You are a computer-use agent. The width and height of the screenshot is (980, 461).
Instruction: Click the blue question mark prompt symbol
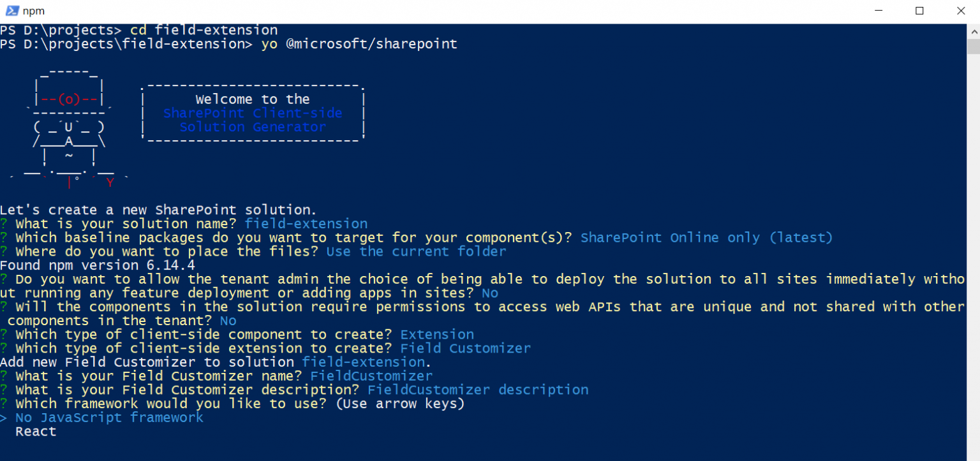pyautogui.click(x=5, y=223)
